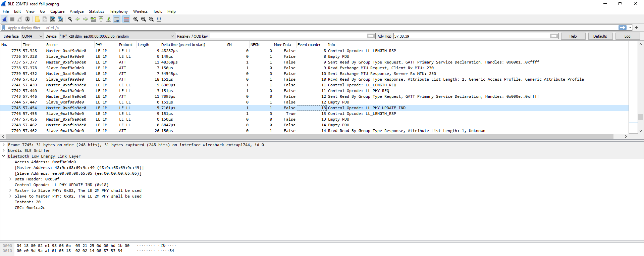Select packet 7746 LL_LENGTH_RSP row
The width and height of the screenshot is (644, 256).
coord(314,114)
